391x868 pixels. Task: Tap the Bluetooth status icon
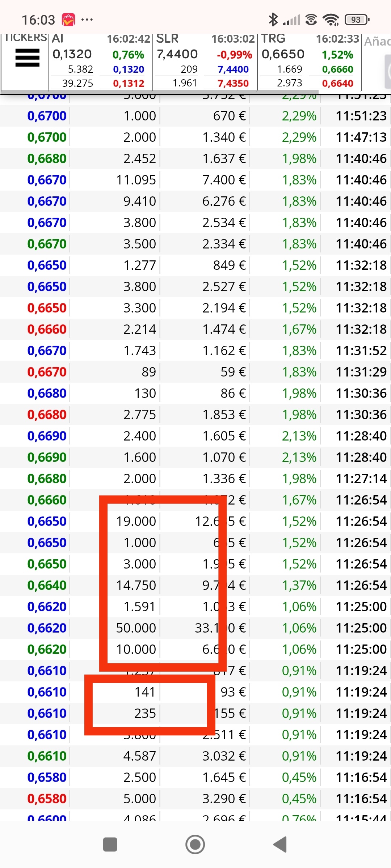pos(273,20)
